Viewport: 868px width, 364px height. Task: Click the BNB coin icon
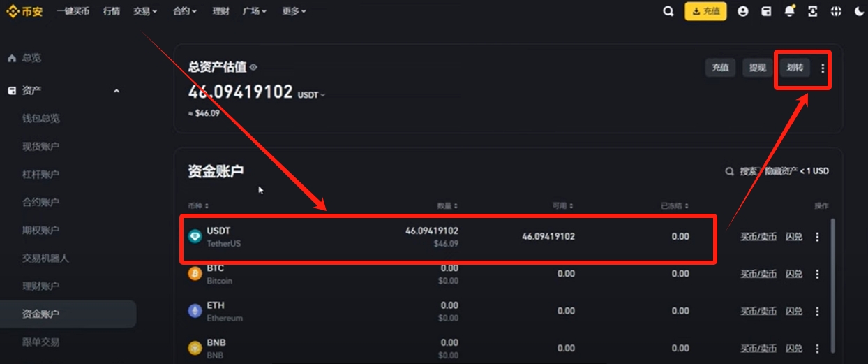tap(195, 348)
